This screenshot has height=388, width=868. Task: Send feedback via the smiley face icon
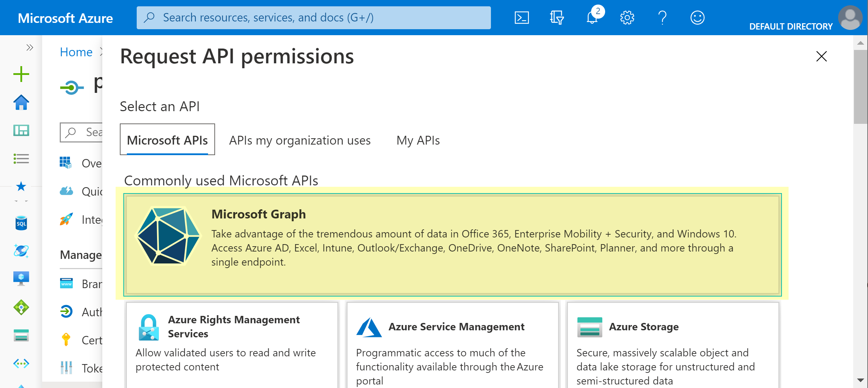point(698,17)
